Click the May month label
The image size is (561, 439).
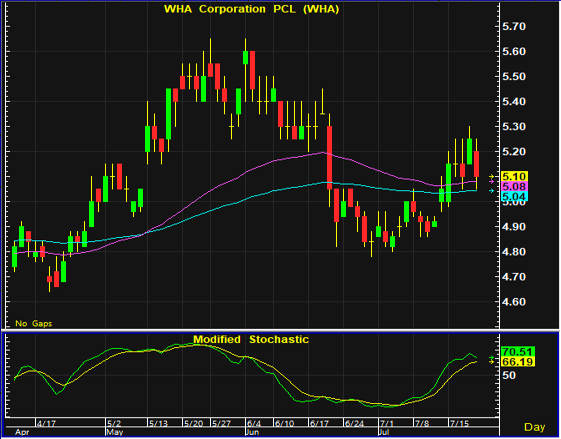[114, 432]
